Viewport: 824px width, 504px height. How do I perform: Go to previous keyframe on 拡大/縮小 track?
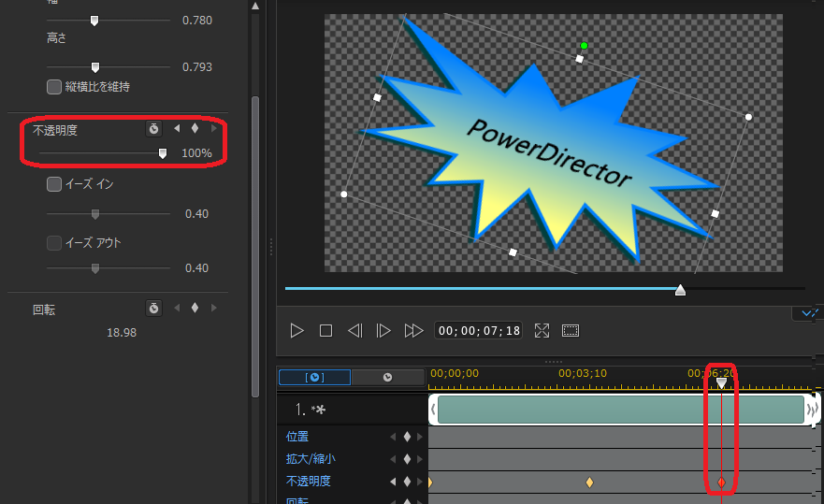(x=393, y=459)
